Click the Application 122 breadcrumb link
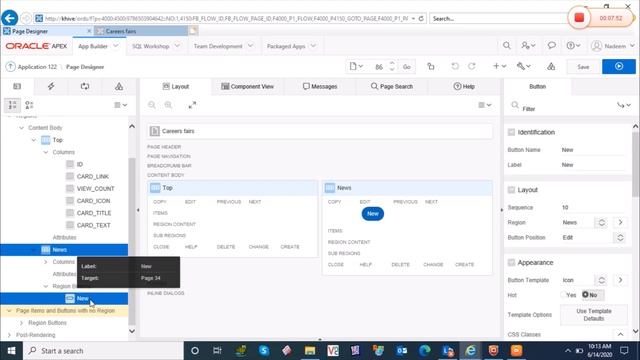The height and width of the screenshot is (360, 640). point(37,67)
